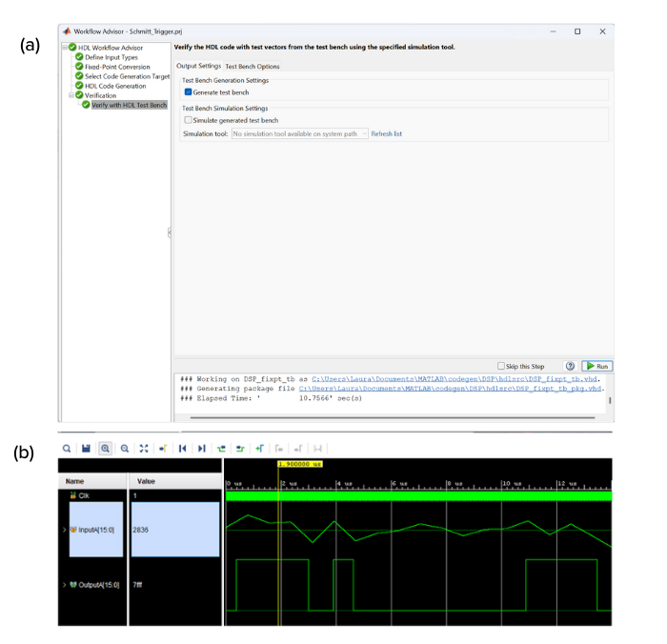Select Fixed-Point Conversion step
The height and width of the screenshot is (644, 667).
117,67
